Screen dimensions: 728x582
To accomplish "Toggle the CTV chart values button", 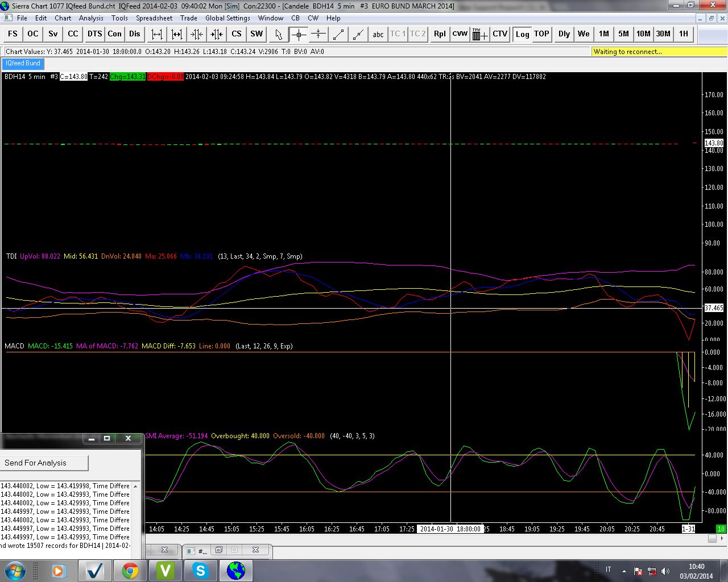I will tap(500, 34).
